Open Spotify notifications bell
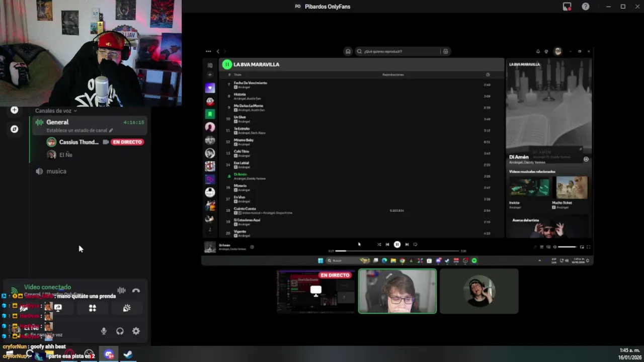The width and height of the screenshot is (644, 362). [538, 51]
